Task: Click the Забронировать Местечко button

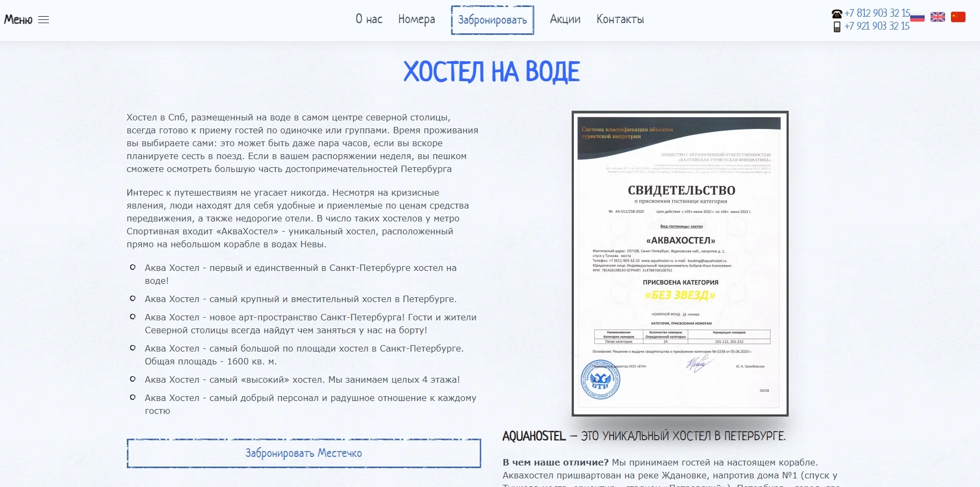Action: coord(304,453)
